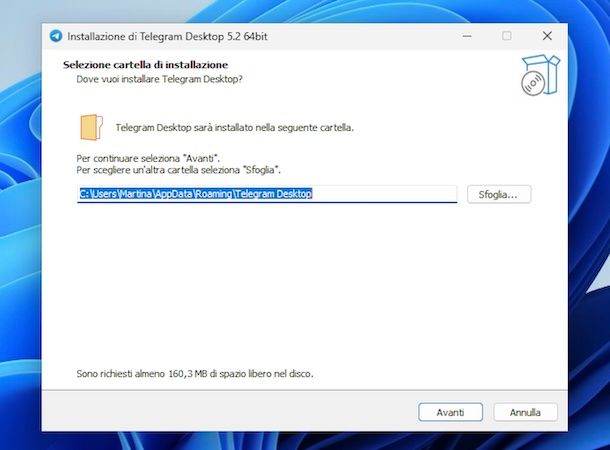Click text 'Per scegliere un'altra cartella seleziona Sfoglia'
Screen dimensions: 610x450
click(178, 170)
